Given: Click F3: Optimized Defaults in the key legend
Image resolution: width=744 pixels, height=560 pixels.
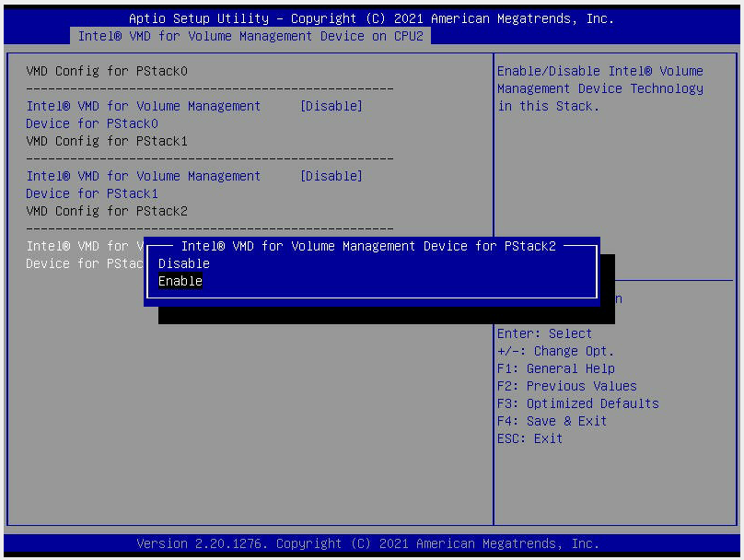Looking at the screenshot, I should tap(577, 403).
